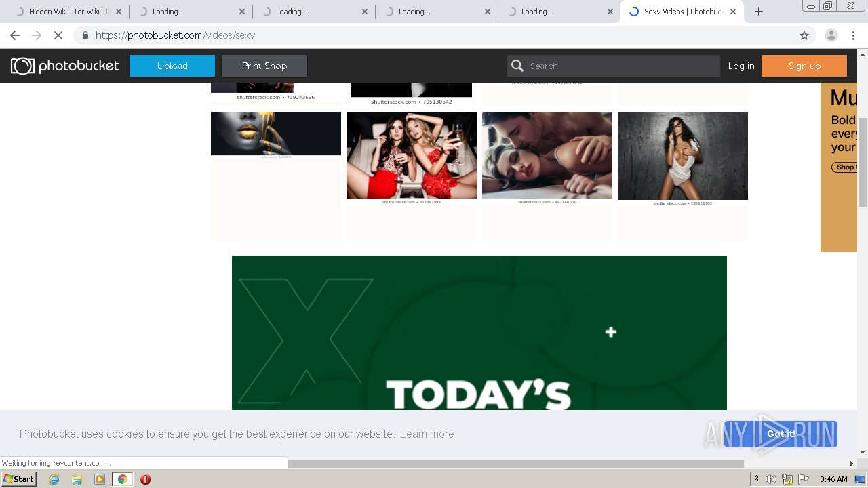Viewport: 868px width, 488px height.
Task: Click the red Opera taskbar icon
Action: coord(145,479)
